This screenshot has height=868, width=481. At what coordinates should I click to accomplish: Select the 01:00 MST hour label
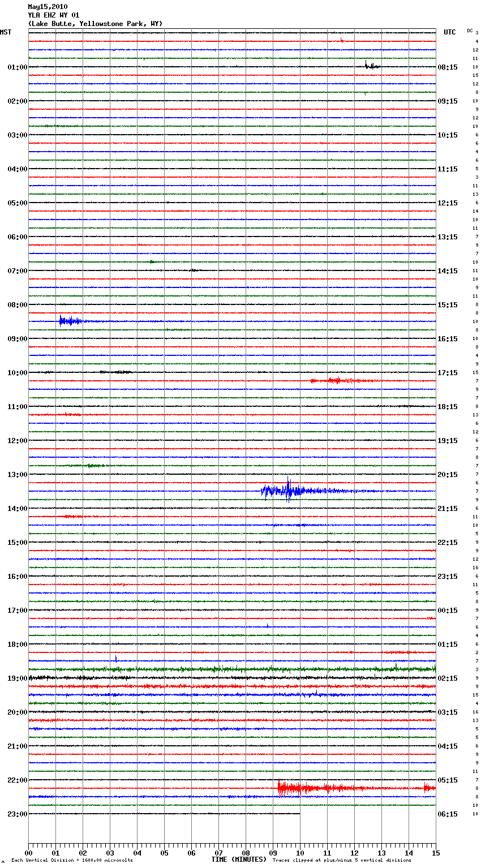18,67
